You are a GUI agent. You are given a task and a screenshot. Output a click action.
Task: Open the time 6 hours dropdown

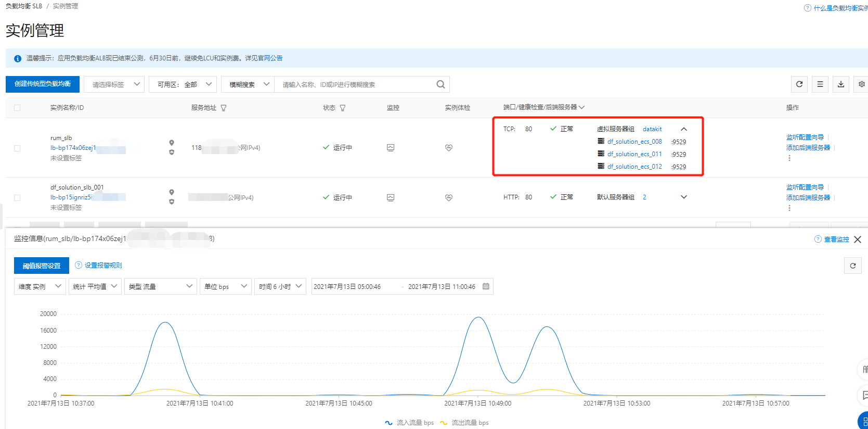click(280, 286)
